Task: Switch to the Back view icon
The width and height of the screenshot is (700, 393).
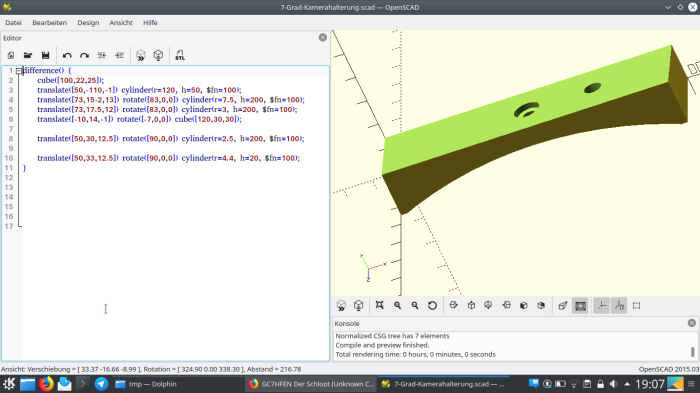Action: 541,305
